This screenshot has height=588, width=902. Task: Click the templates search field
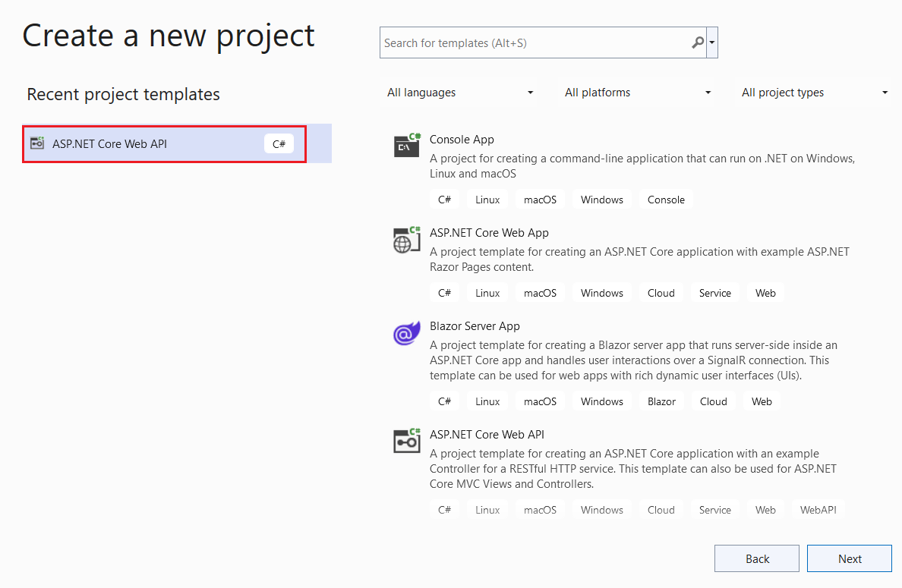point(531,42)
